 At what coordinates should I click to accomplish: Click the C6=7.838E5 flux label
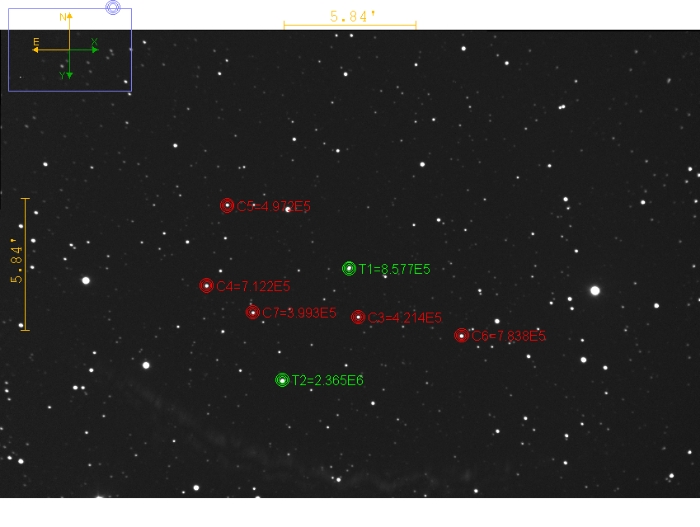pyautogui.click(x=508, y=336)
